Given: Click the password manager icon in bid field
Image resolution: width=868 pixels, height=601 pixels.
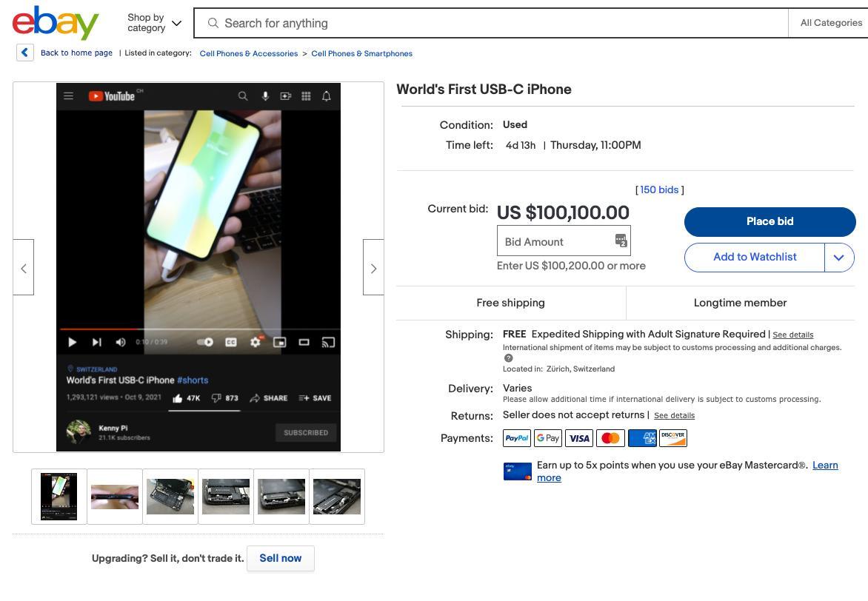Looking at the screenshot, I should click(621, 241).
